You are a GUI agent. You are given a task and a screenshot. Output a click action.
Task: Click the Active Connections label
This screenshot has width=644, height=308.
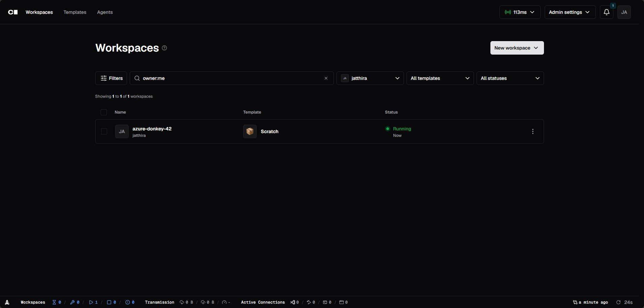click(263, 302)
